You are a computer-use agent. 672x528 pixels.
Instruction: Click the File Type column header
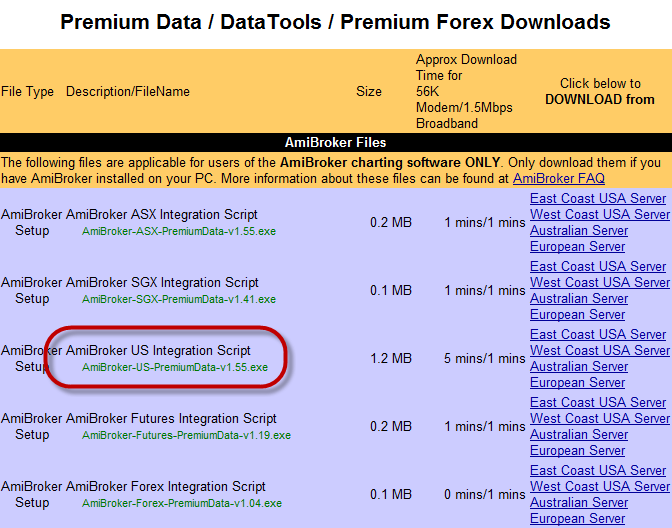click(27, 91)
